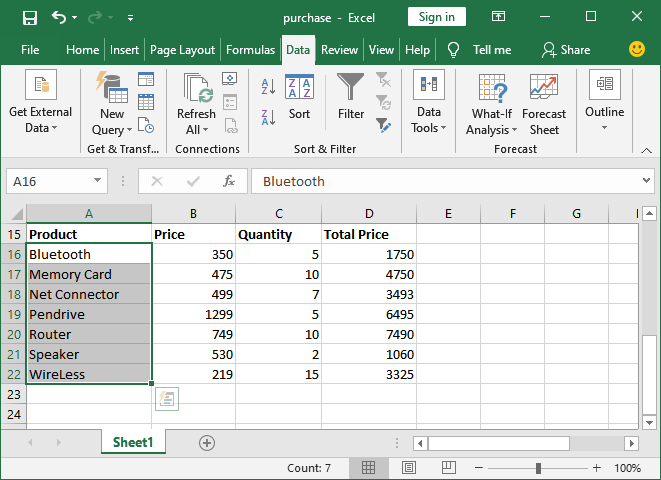This screenshot has width=661, height=480.
Task: Open New Query dropdown
Action: pyautogui.click(x=112, y=105)
